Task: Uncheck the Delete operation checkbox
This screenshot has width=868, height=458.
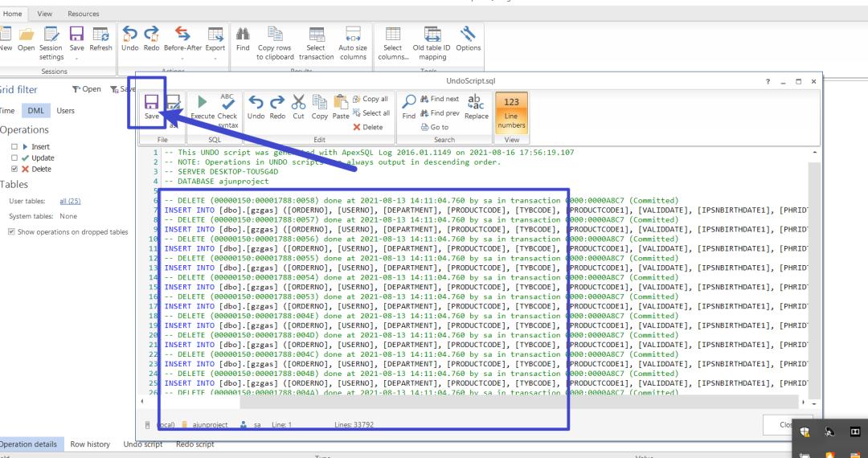Action: [x=14, y=169]
